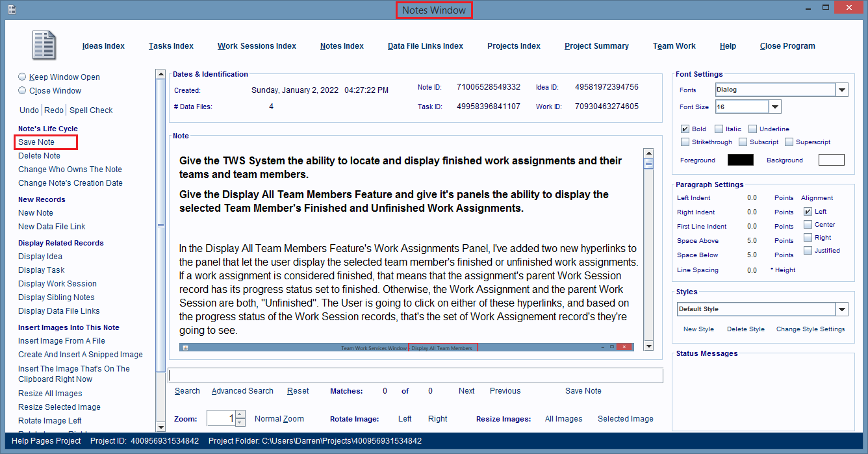The width and height of the screenshot is (868, 454).
Task: Toggle the Underline checkbox
Action: (x=752, y=129)
